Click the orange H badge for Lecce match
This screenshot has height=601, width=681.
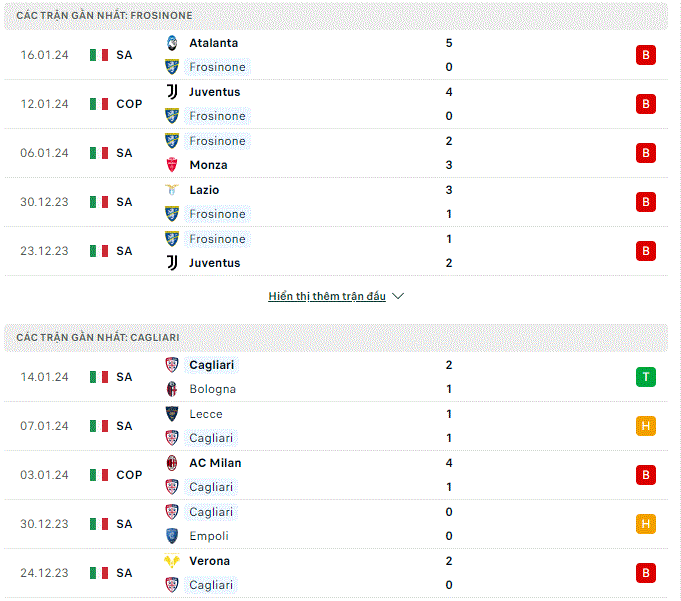(646, 426)
